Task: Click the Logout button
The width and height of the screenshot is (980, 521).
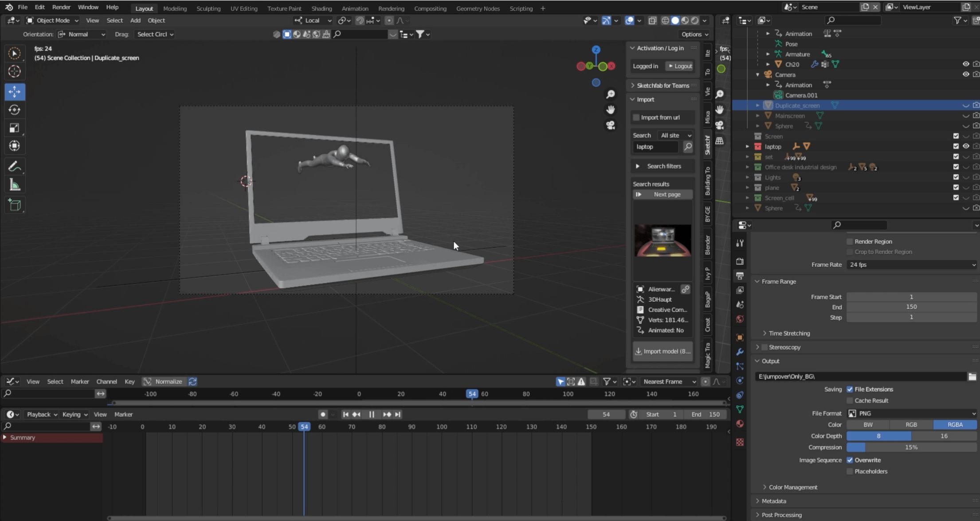Action: click(680, 66)
